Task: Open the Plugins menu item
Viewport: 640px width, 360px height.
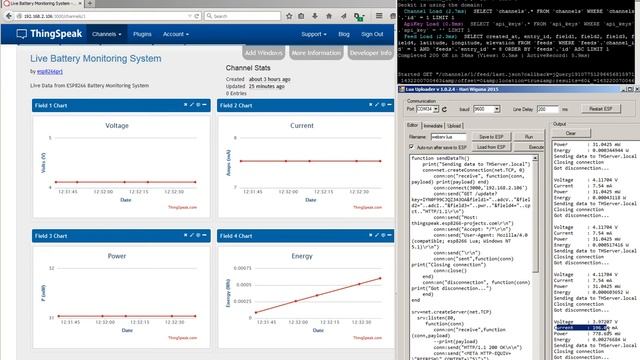Action: click(x=142, y=34)
